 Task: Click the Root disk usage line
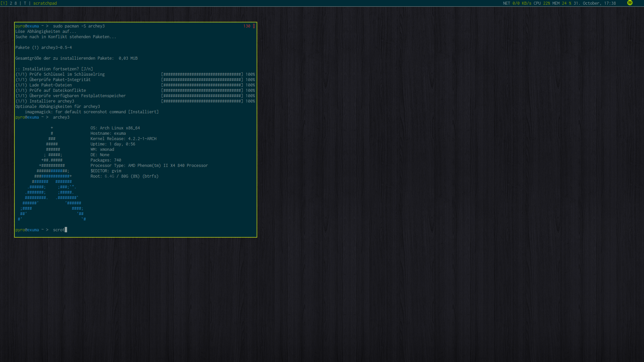click(124, 176)
